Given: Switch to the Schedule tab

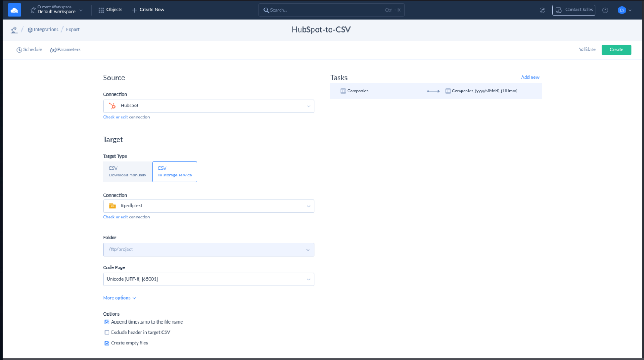Looking at the screenshot, I should pyautogui.click(x=29, y=49).
